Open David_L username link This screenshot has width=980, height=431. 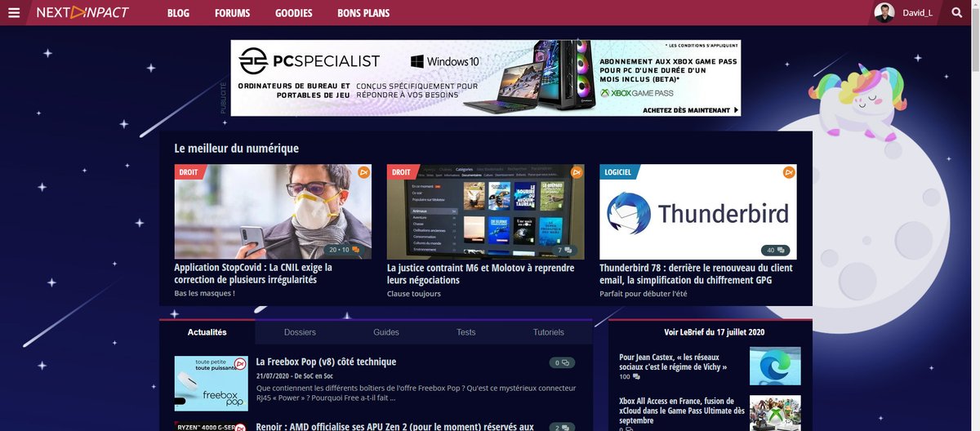918,13
